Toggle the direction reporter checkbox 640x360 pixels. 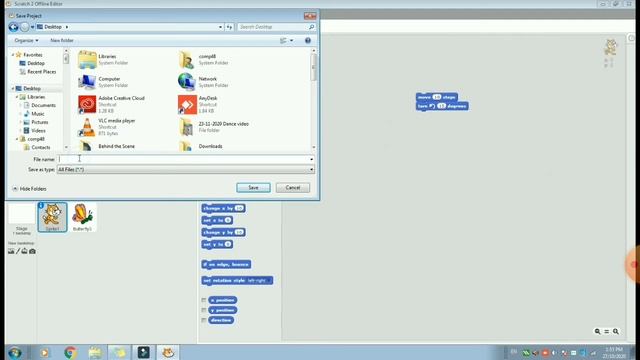click(x=204, y=320)
